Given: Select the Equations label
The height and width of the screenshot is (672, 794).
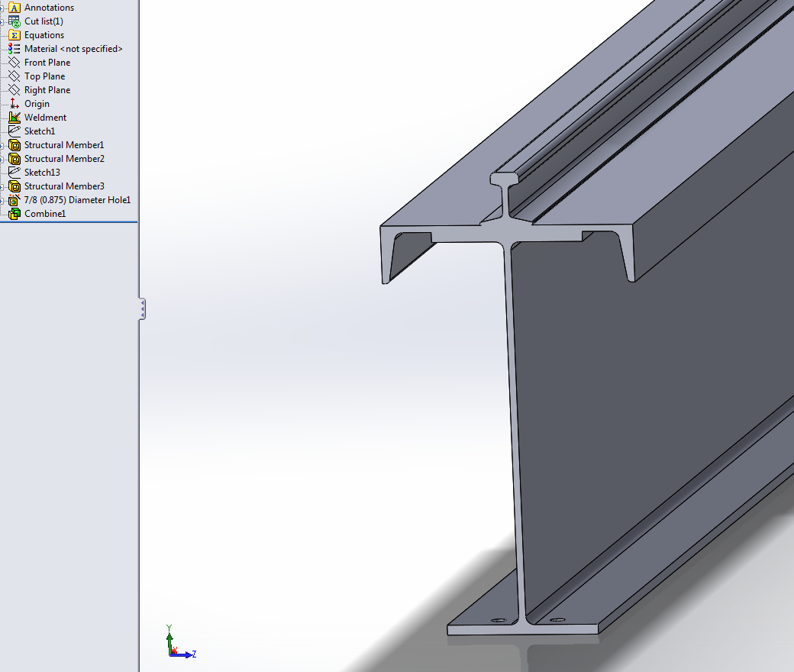Looking at the screenshot, I should point(44,35).
